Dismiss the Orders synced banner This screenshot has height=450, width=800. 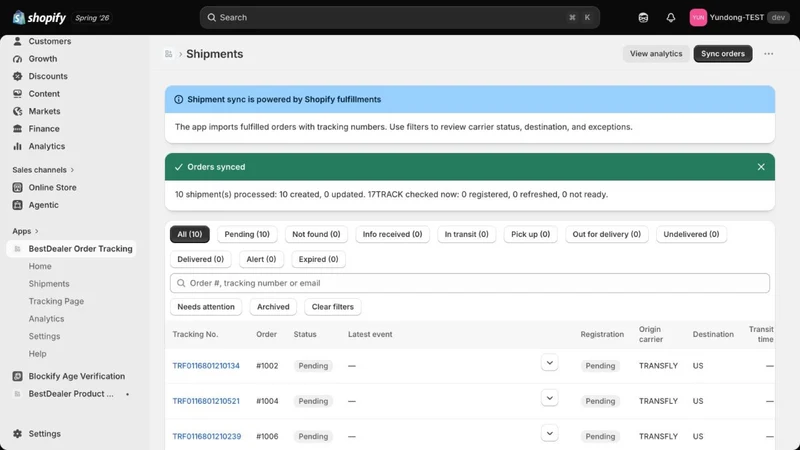[x=761, y=167]
